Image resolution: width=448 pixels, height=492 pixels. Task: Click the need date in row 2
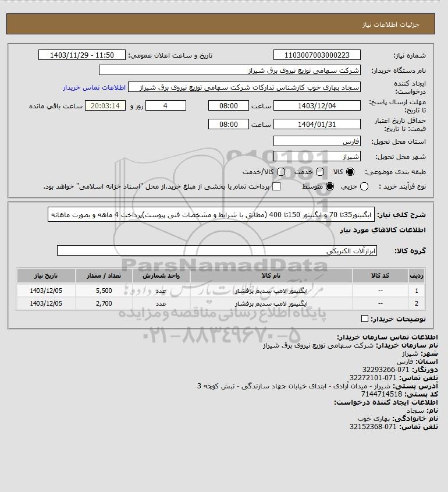coord(46,303)
